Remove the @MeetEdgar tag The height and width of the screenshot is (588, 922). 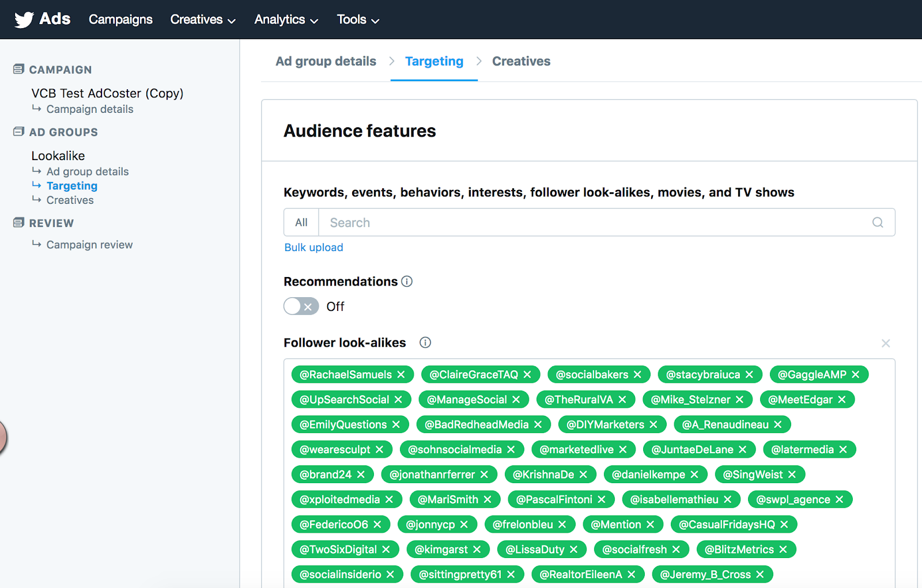842,400
